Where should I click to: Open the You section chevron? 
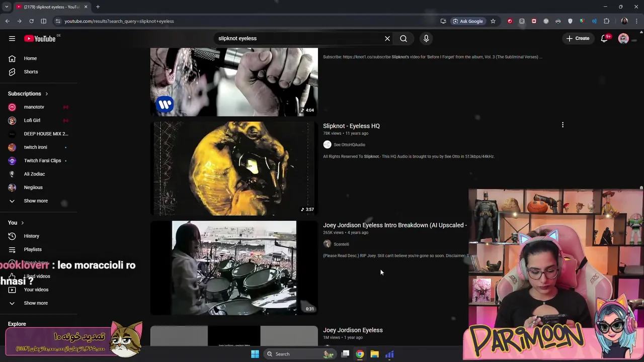point(22,223)
